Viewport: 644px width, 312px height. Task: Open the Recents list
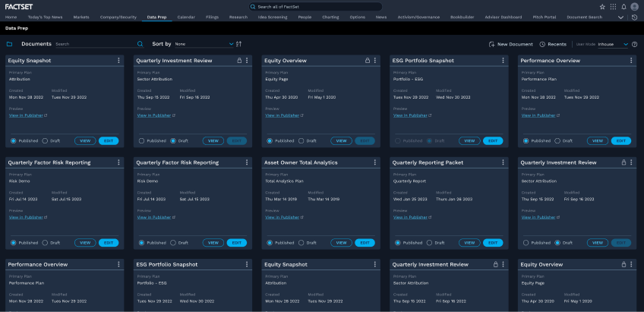(553, 44)
